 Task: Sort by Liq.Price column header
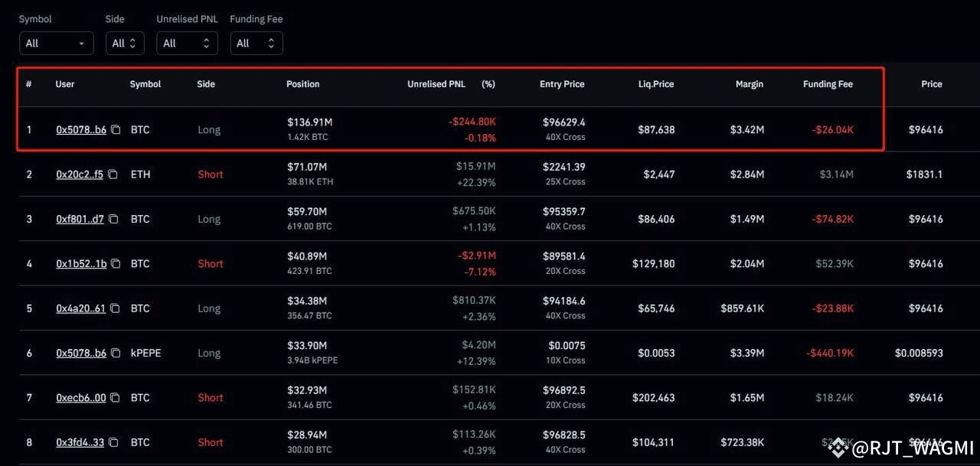tap(656, 84)
